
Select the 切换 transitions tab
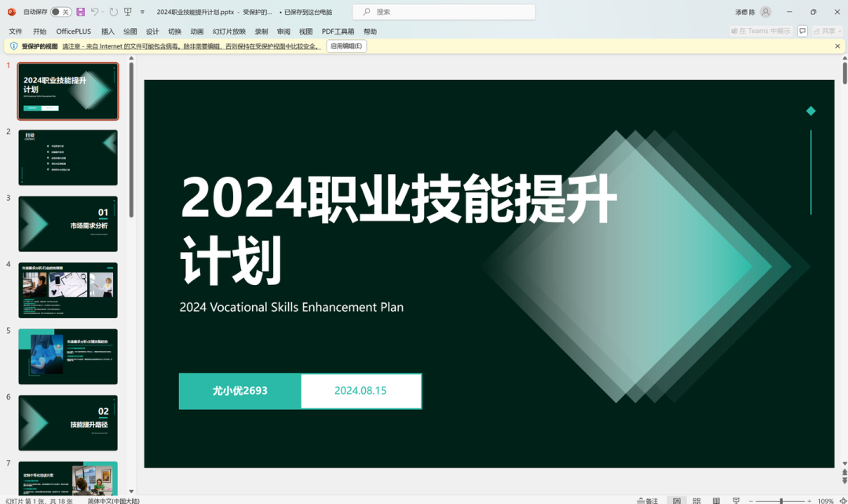pyautogui.click(x=174, y=31)
